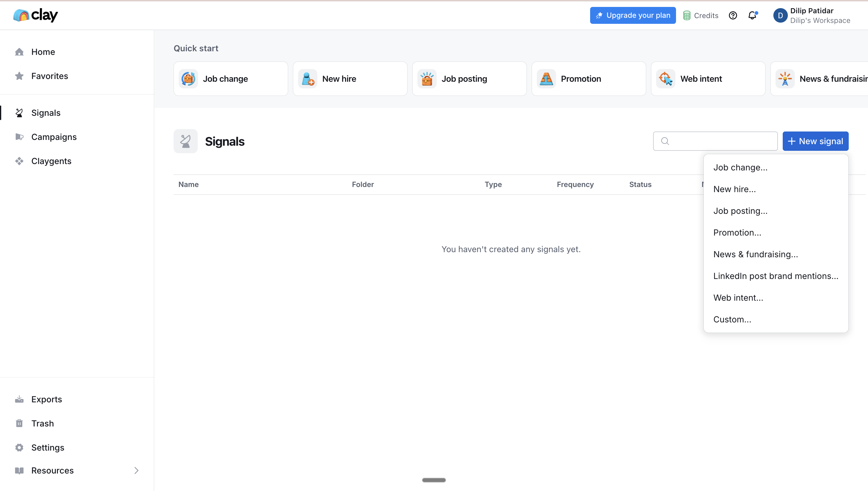Select Custom... from the signal menu
The image size is (868, 491).
coord(732,319)
